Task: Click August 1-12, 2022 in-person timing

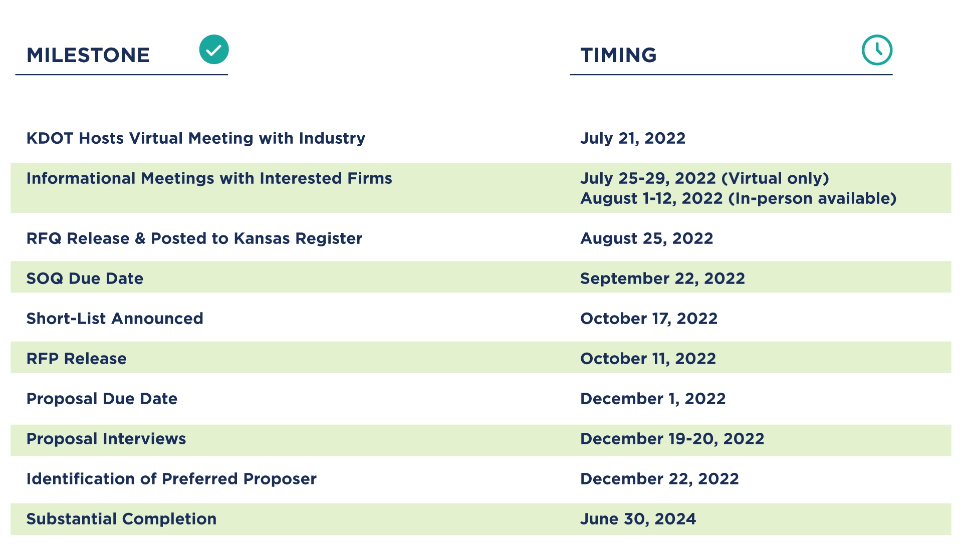Action: (738, 198)
